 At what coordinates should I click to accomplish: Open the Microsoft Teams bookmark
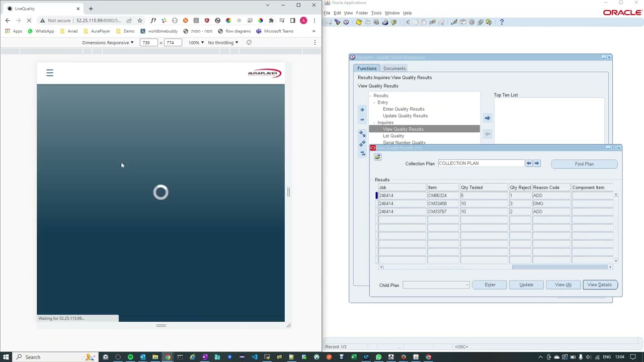pos(275,31)
